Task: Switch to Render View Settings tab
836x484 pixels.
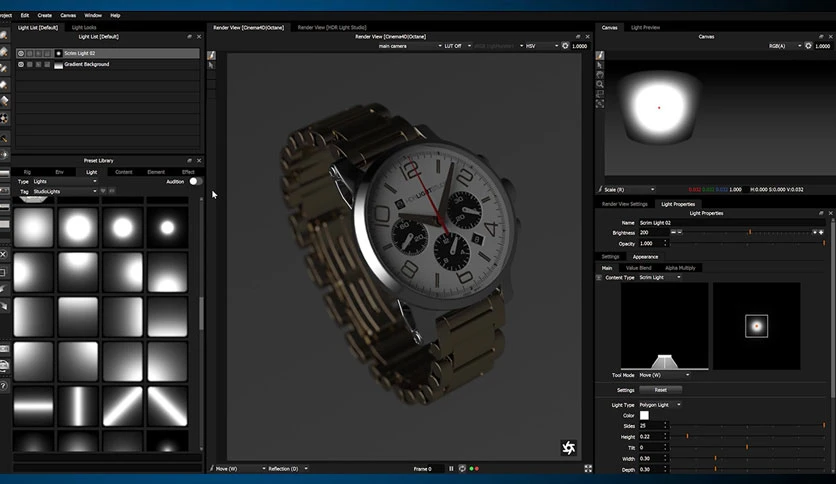Action: (624, 204)
